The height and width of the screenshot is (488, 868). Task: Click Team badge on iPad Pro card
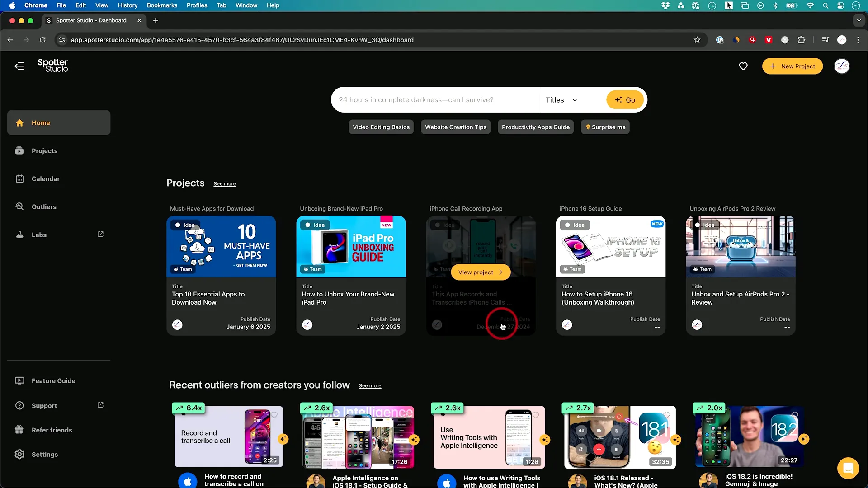pyautogui.click(x=312, y=269)
